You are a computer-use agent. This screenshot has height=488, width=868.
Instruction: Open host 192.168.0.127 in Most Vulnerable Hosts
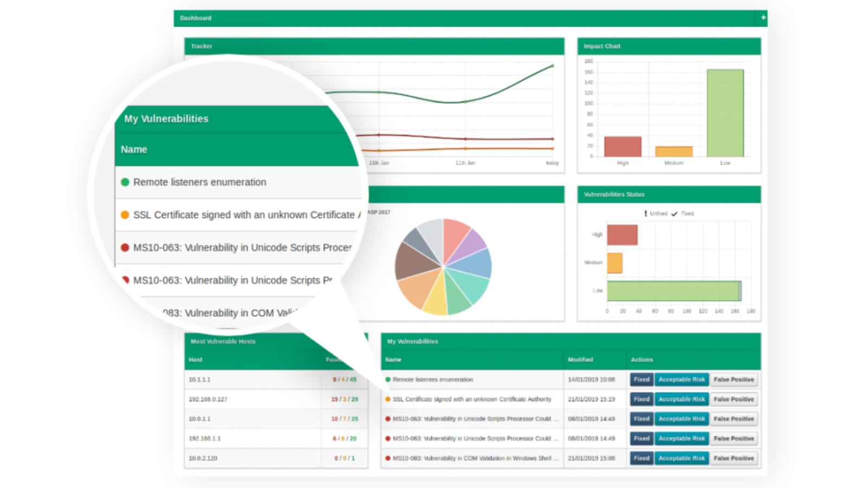click(208, 399)
